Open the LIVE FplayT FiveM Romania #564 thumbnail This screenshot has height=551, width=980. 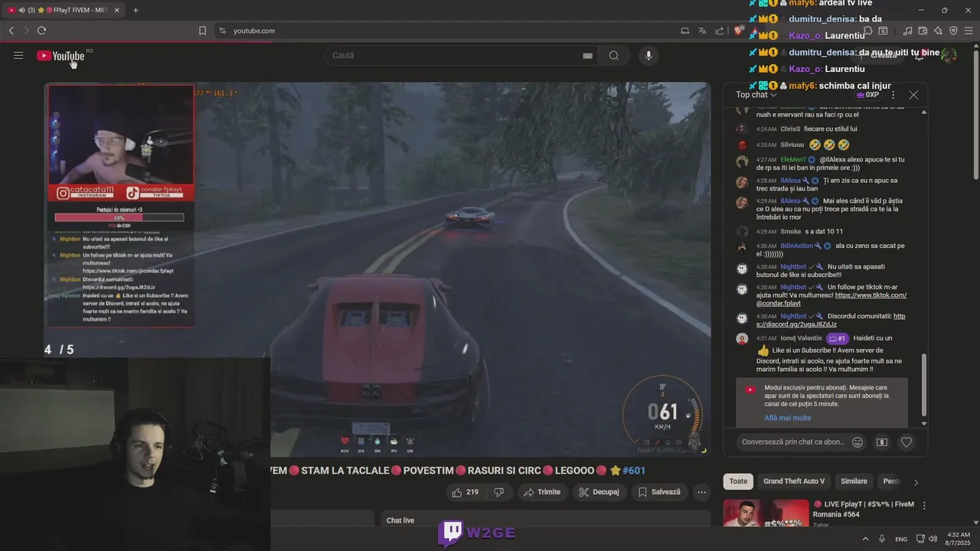click(766, 514)
